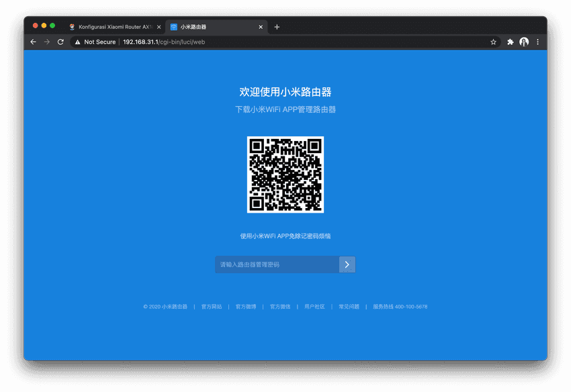This screenshot has height=392, width=571.
Task: Bookmark this page with the star icon
Action: coord(493,42)
